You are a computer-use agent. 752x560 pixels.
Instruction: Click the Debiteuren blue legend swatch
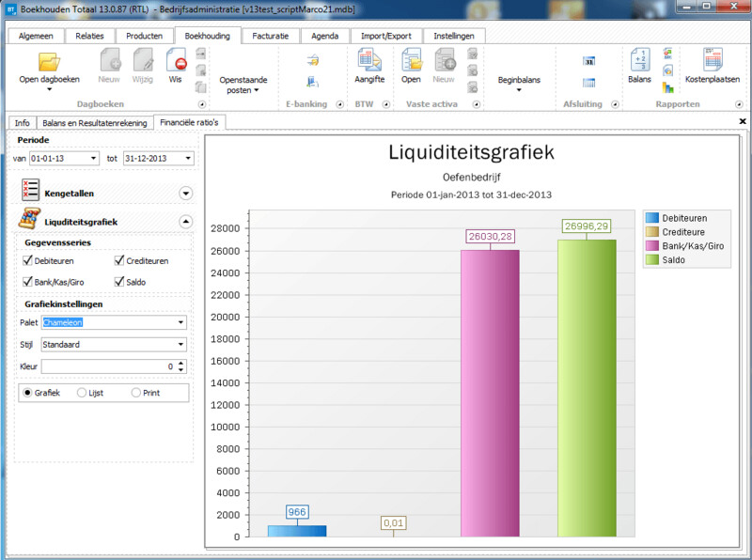click(652, 218)
